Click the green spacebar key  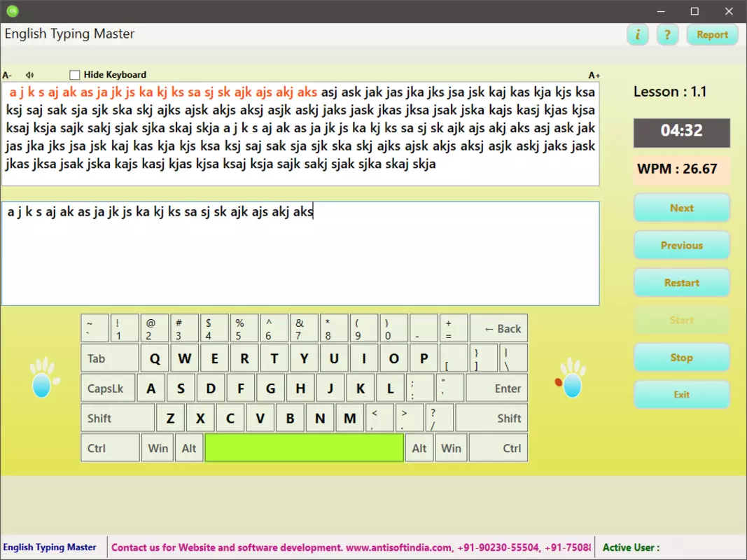[304, 447]
